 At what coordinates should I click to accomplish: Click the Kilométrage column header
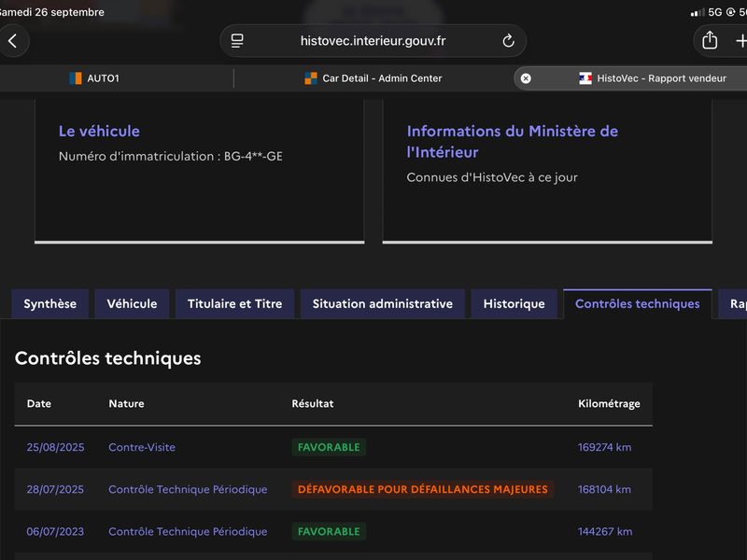coord(609,404)
